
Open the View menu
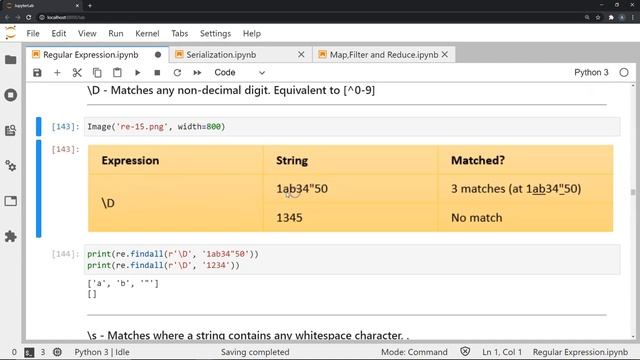(x=87, y=33)
